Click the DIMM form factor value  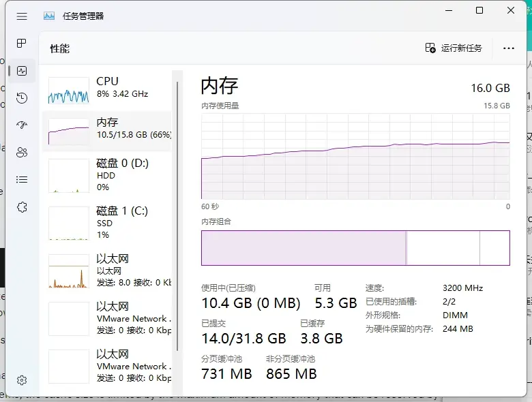[455, 315]
